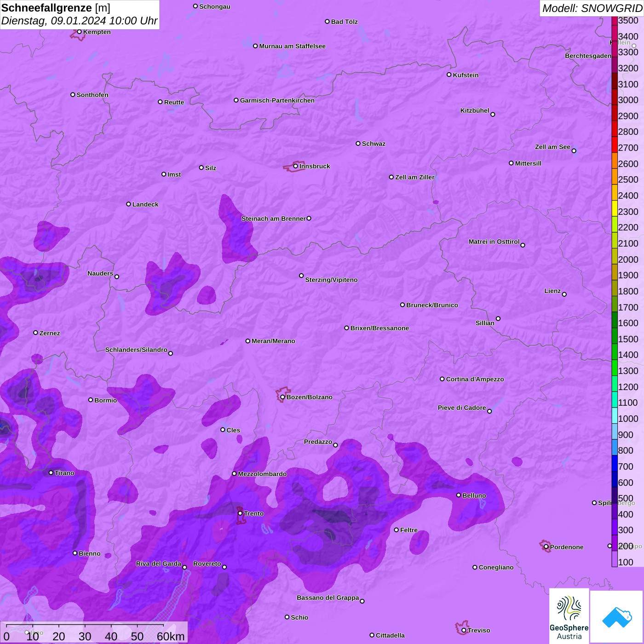Click the Zell am See marker dot
The image size is (644, 644).
pyautogui.click(x=574, y=151)
